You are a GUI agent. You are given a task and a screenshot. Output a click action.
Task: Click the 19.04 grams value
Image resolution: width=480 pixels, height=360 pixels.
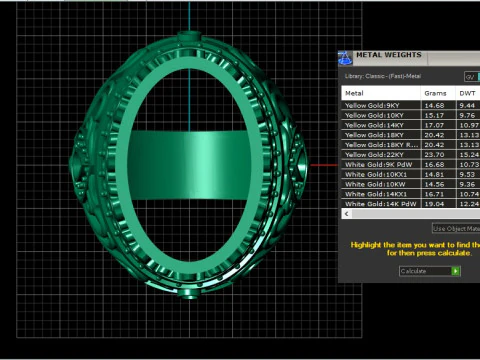tap(434, 204)
